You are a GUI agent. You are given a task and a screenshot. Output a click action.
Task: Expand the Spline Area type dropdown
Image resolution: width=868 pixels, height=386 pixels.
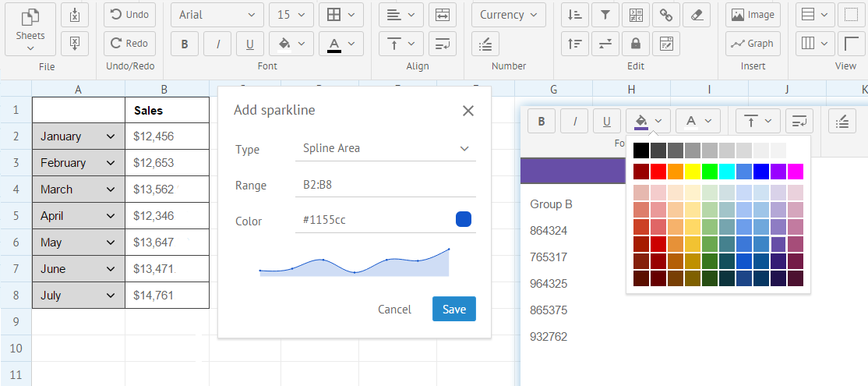(x=386, y=148)
